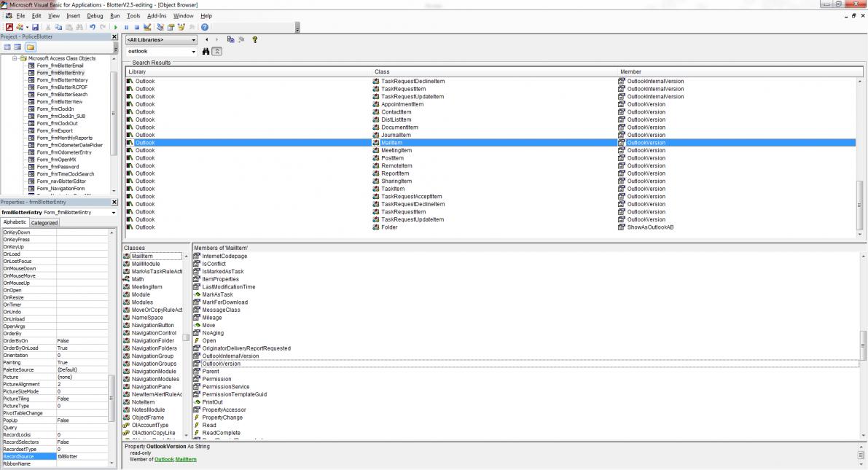Open the Tools menu
868x470 pixels.
pos(133,16)
